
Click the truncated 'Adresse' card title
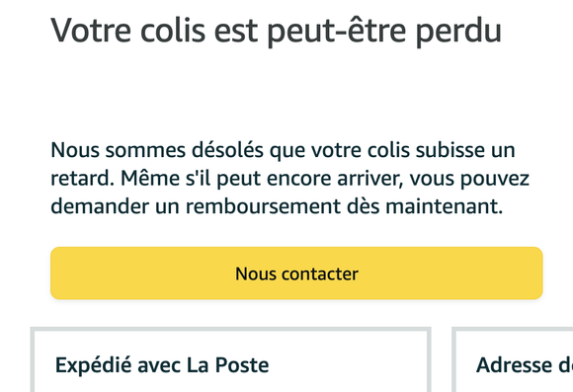click(525, 365)
